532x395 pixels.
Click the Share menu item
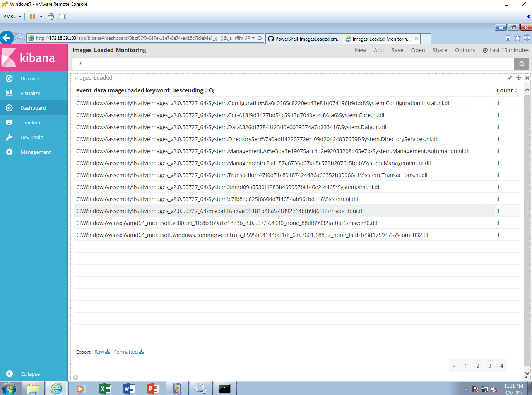[x=440, y=50]
